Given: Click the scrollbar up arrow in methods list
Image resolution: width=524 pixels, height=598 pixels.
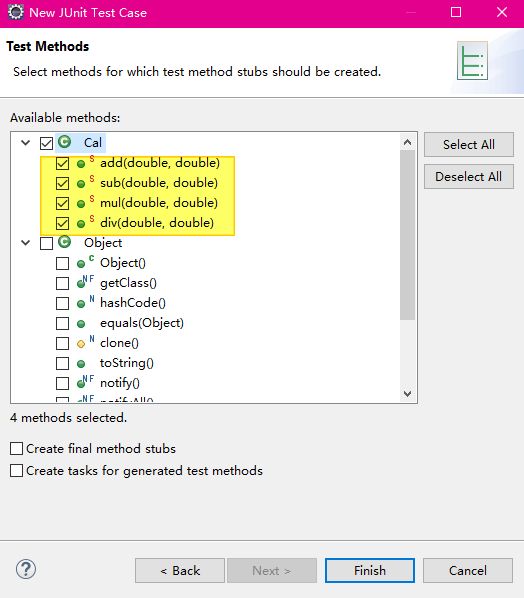Looking at the screenshot, I should [407, 143].
